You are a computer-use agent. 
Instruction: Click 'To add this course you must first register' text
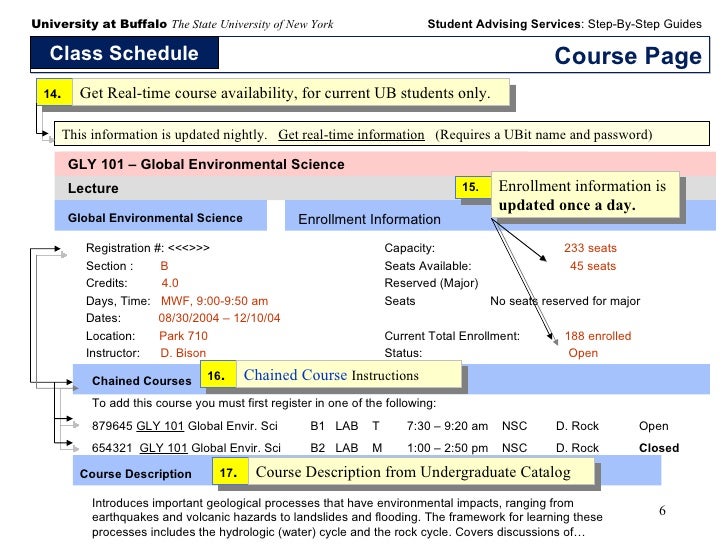coord(264,403)
